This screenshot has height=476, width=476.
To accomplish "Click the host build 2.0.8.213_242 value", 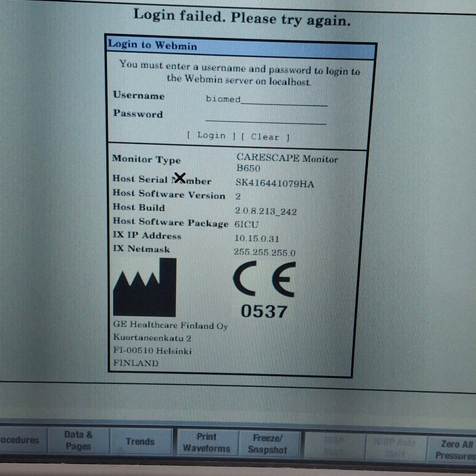I will (265, 211).
